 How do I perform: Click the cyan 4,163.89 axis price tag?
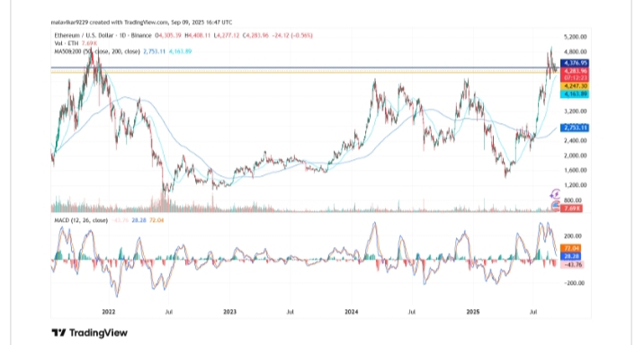click(575, 94)
